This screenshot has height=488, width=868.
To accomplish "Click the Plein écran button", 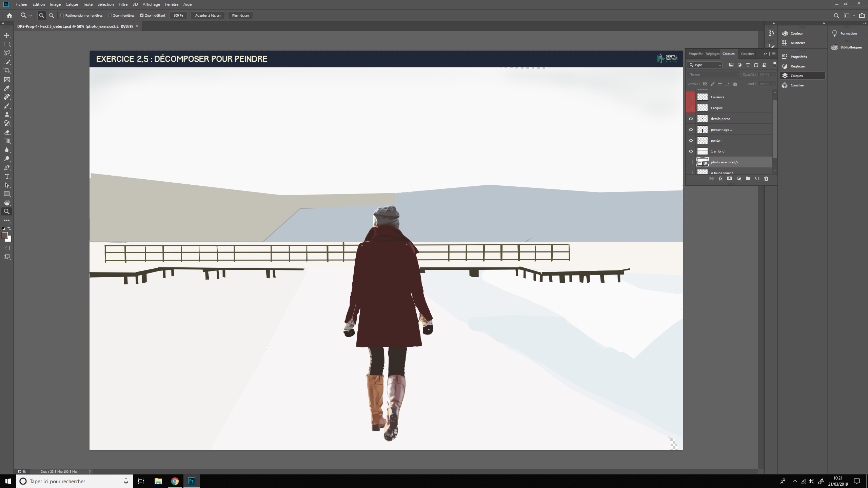I will coord(240,15).
